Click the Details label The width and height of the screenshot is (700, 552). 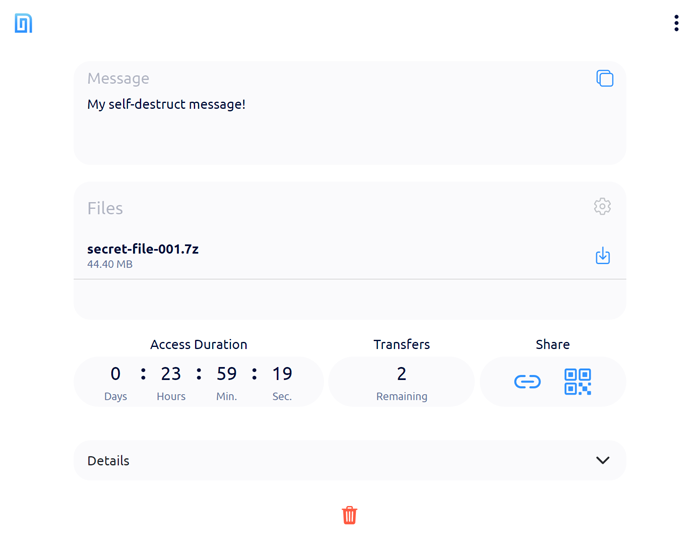(x=108, y=460)
